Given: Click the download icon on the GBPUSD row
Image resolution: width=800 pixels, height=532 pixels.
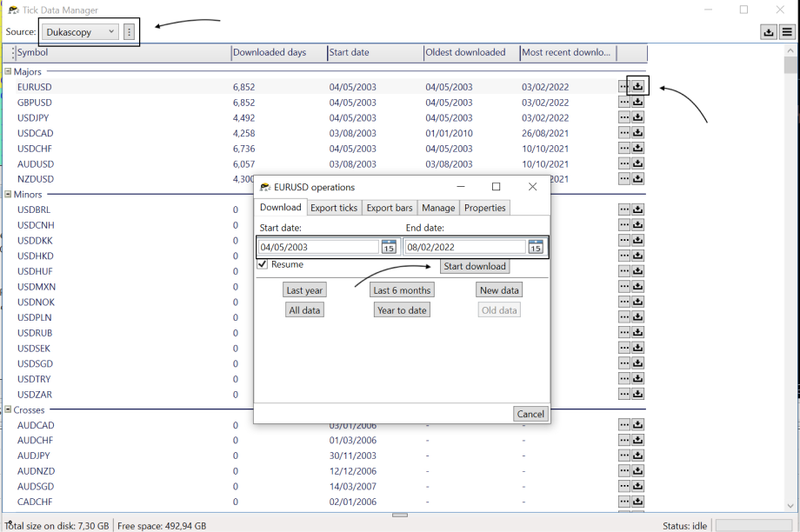Looking at the screenshot, I should (638, 102).
